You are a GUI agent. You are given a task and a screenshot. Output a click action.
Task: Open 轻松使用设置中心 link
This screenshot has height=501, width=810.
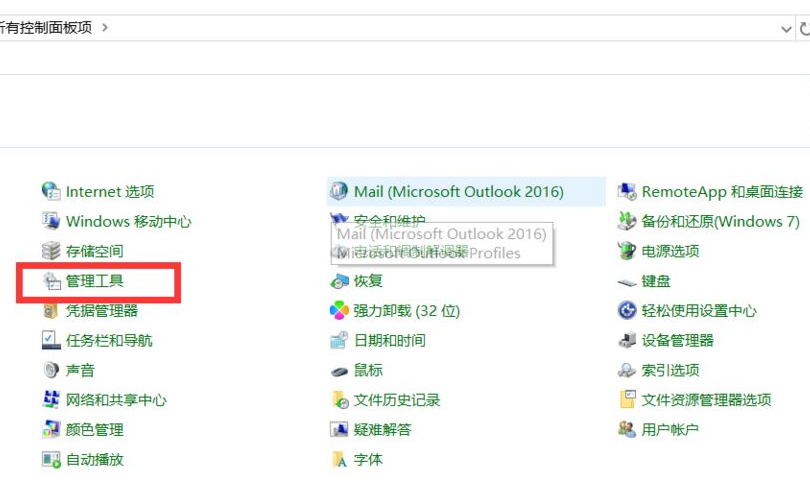coord(699,311)
